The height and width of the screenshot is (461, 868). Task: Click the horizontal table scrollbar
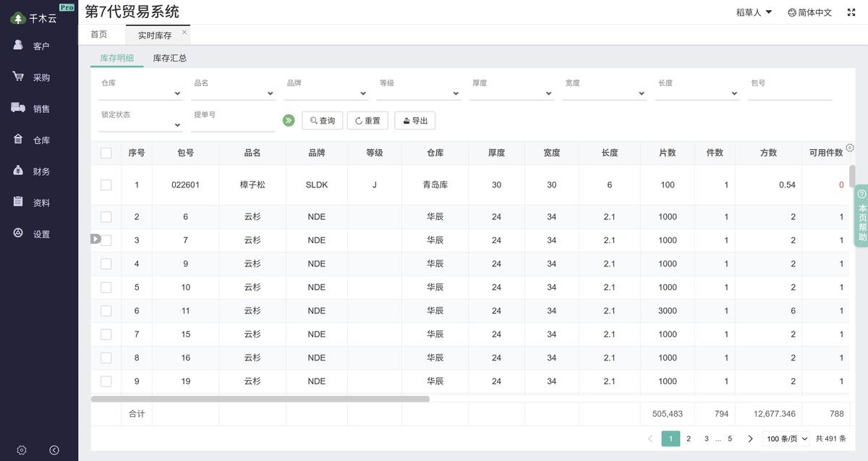pyautogui.click(x=260, y=399)
